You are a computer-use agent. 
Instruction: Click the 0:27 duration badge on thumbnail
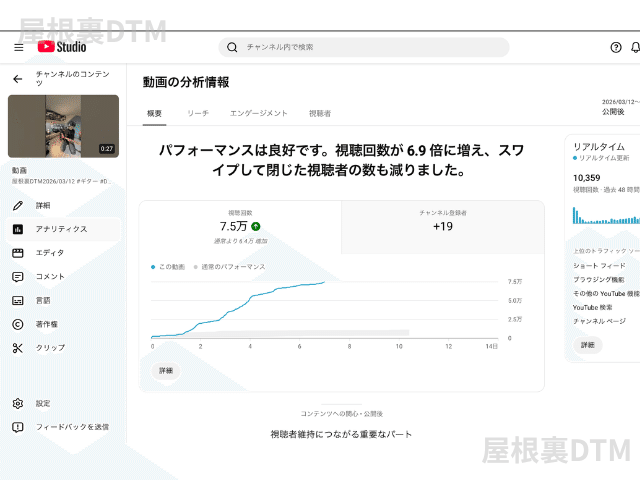(x=107, y=149)
